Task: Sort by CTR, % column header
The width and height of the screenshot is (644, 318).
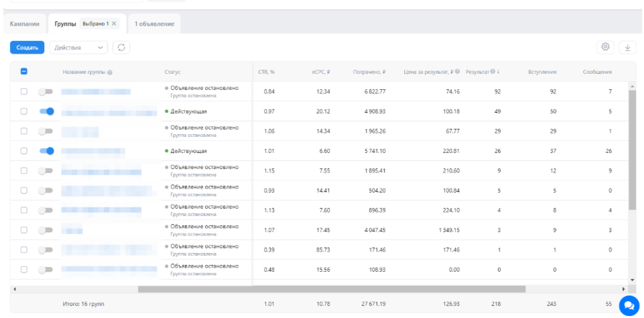Action: pos(266,72)
